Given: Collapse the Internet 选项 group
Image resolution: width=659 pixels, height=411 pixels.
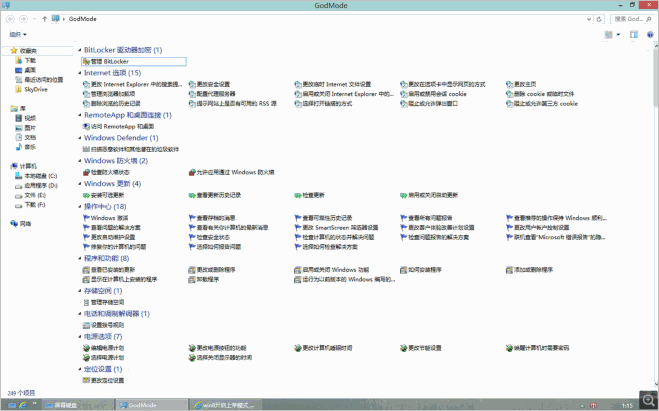Looking at the screenshot, I should click(x=80, y=73).
